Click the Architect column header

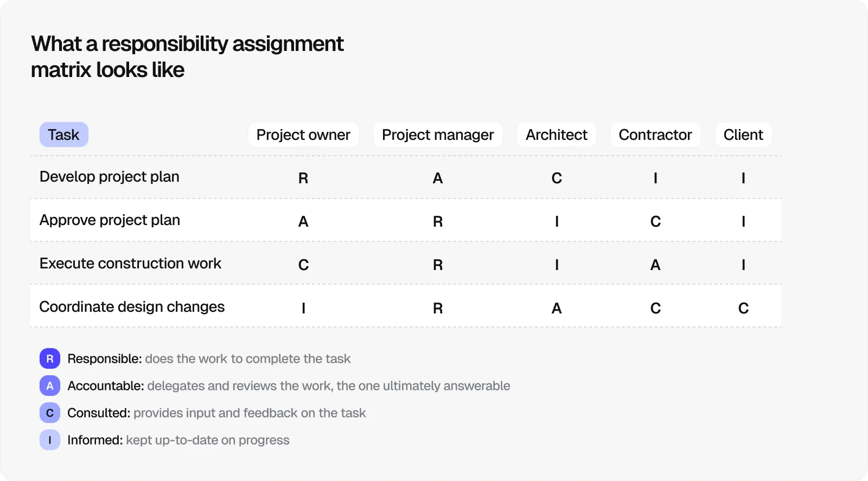click(x=557, y=135)
